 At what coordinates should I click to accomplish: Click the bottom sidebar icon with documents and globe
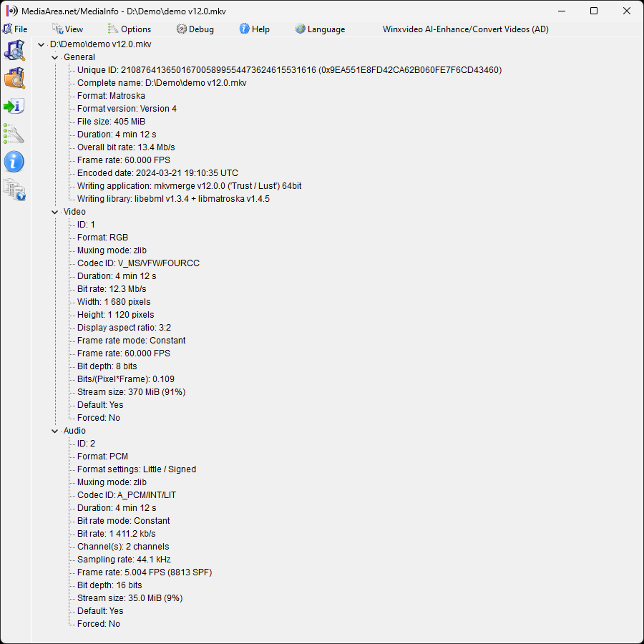click(14, 190)
